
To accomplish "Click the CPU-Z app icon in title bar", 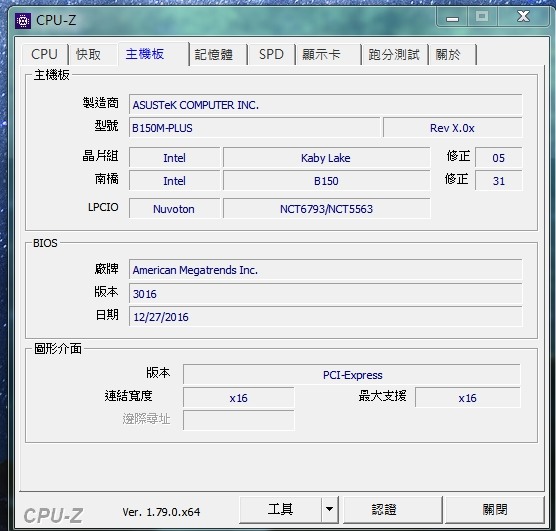I will 23,21.
